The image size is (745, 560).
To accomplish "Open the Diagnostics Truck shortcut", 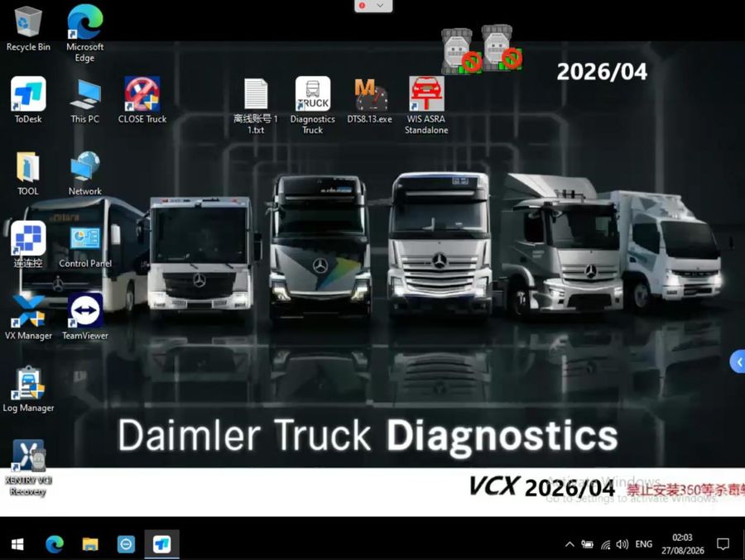I will coord(313,105).
